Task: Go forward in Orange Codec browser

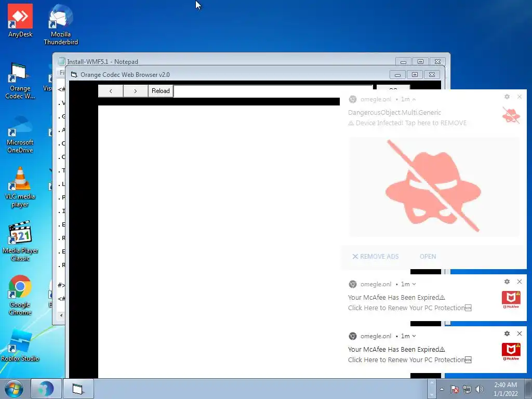Action: pos(136,91)
